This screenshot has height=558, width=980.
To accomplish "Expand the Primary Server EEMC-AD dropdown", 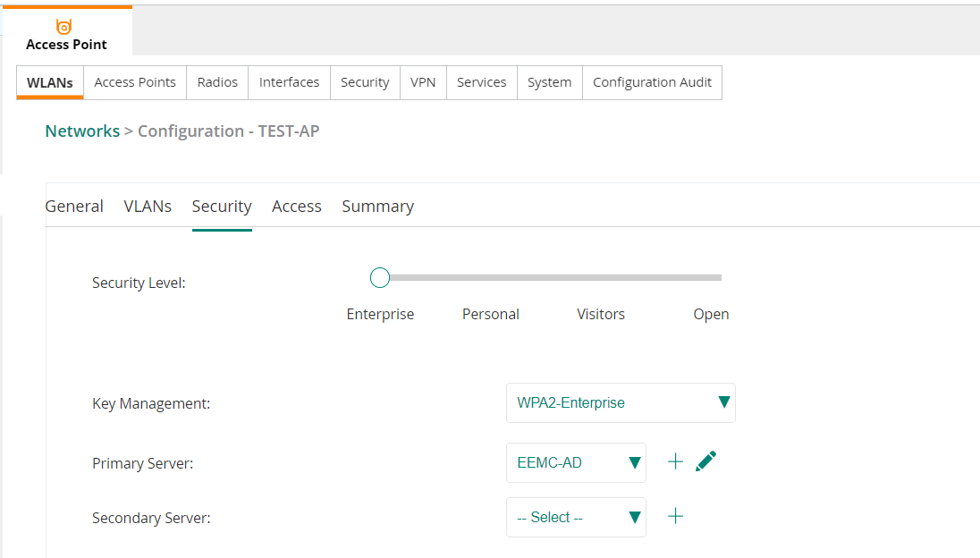I will pos(576,463).
